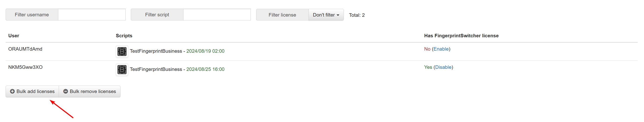Focus the Filter script text field

(x=217, y=15)
